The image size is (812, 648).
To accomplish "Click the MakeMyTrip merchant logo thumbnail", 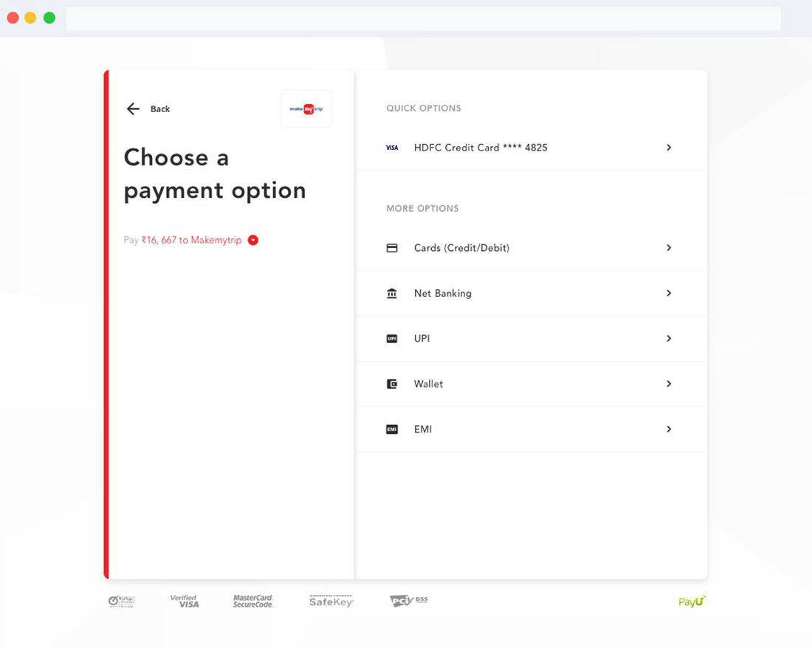I will (306, 109).
